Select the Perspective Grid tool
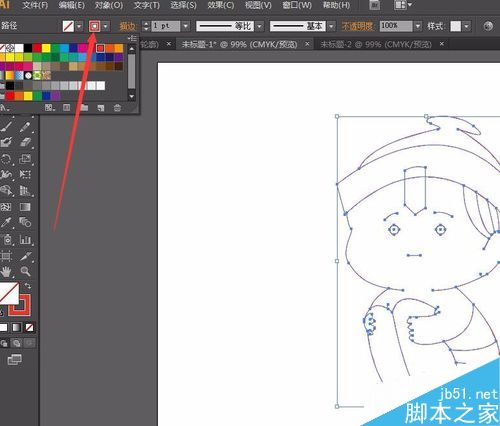500x426 pixels. (x=25, y=190)
